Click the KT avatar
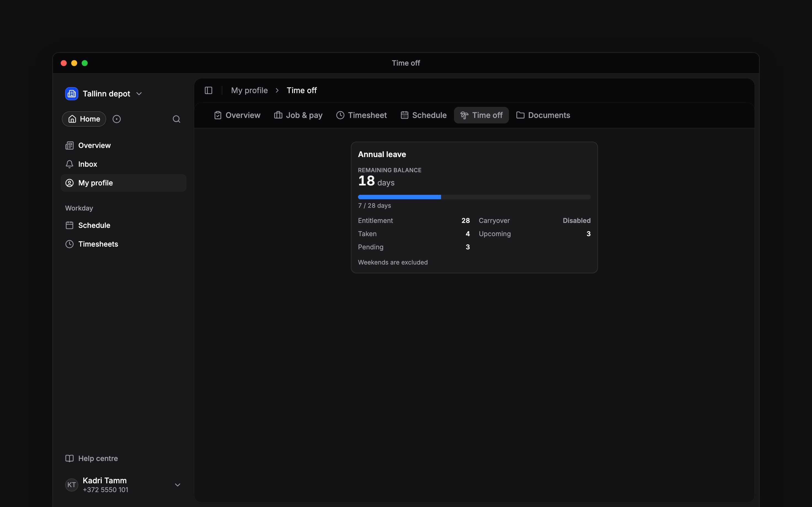The height and width of the screenshot is (507, 812). (71, 485)
